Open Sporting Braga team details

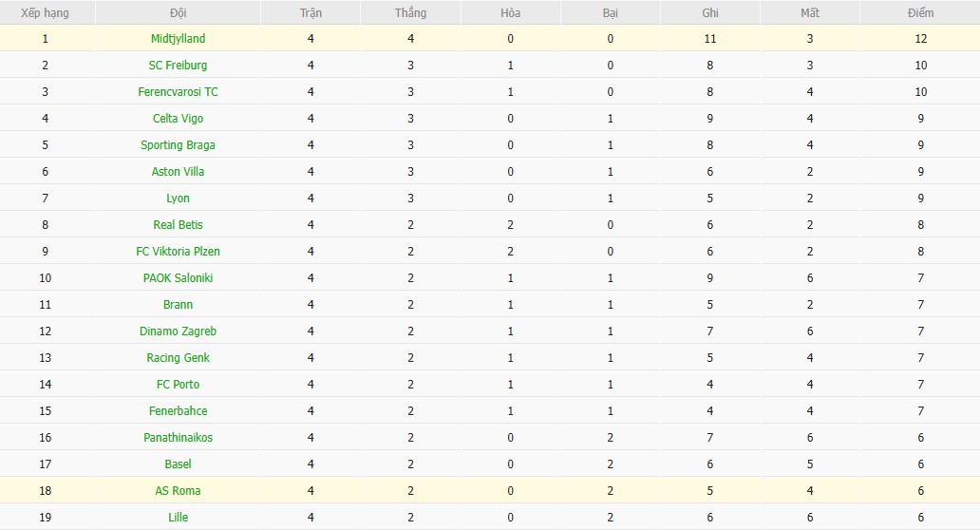178,145
